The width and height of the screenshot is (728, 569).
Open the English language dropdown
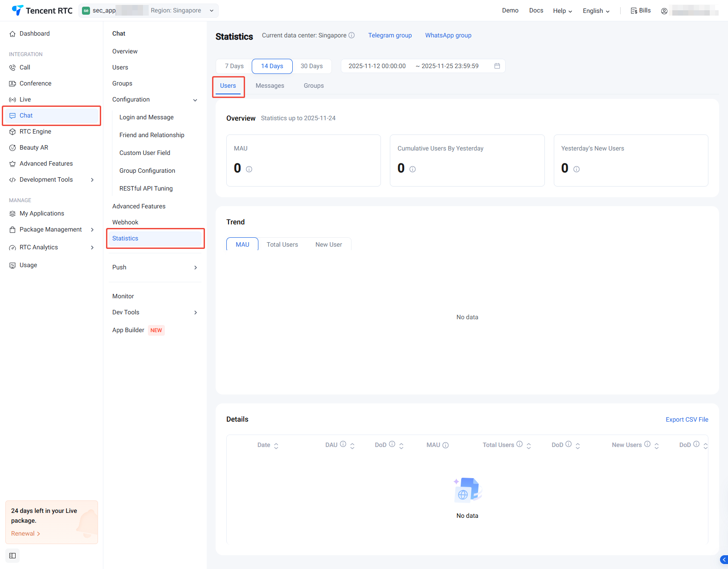tap(596, 11)
